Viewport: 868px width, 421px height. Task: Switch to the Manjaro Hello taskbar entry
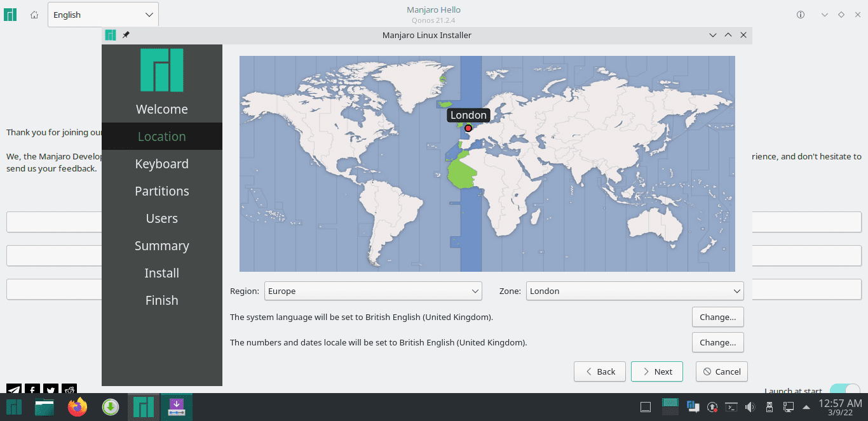[144, 407]
